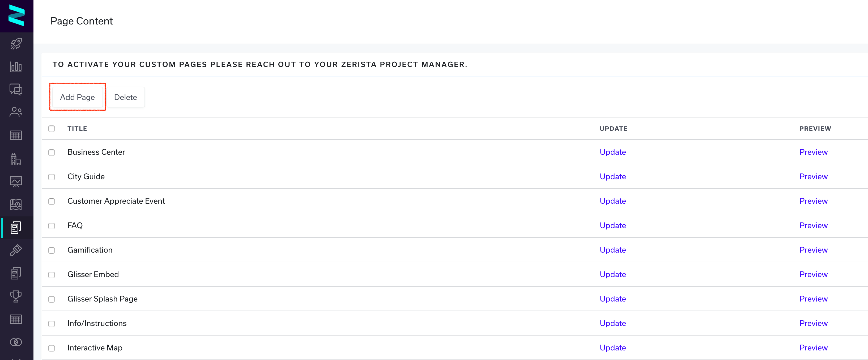This screenshot has width=868, height=360.
Task: Click the Delete button
Action: (125, 97)
